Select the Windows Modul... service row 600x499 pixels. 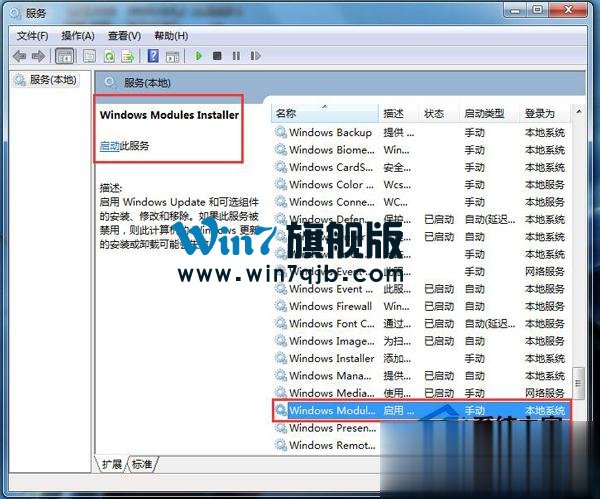click(421, 410)
